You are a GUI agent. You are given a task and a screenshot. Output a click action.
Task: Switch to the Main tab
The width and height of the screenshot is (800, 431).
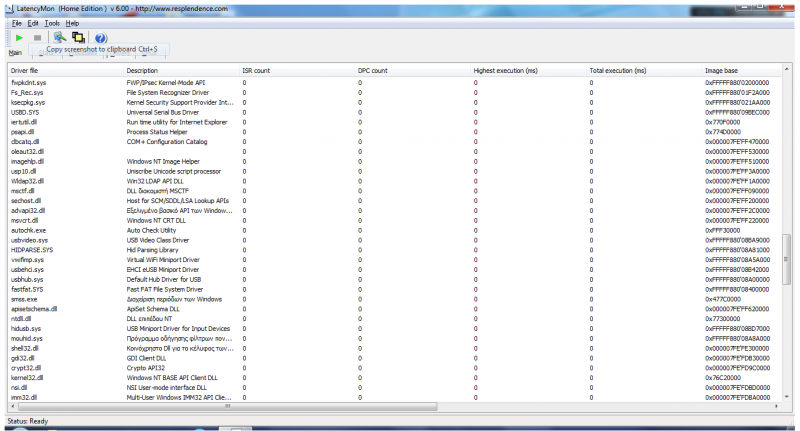click(15, 52)
